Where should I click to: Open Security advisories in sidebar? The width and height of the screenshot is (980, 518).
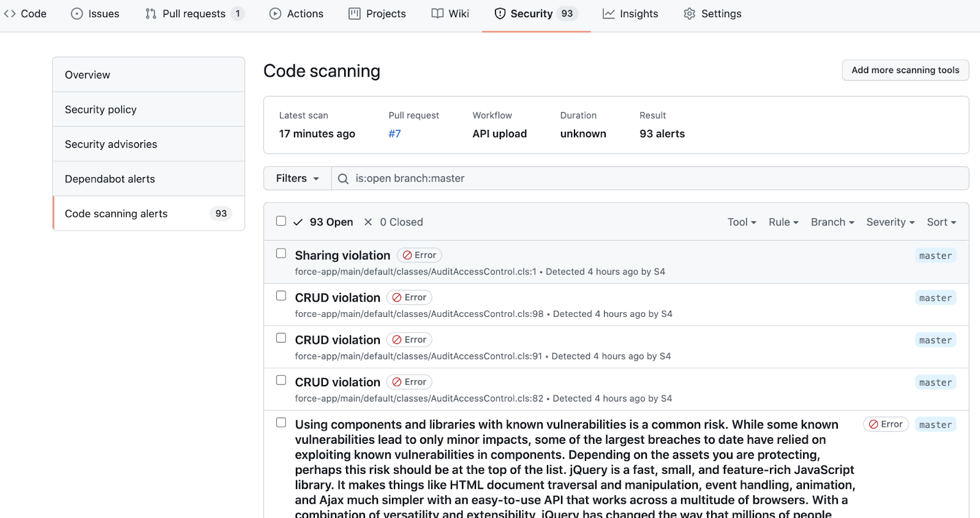click(x=149, y=144)
